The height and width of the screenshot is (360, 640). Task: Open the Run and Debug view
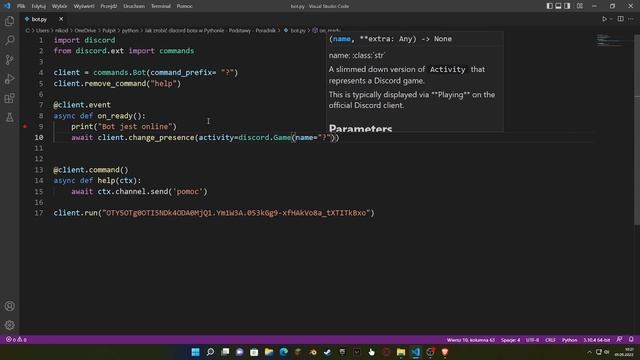click(x=9, y=79)
